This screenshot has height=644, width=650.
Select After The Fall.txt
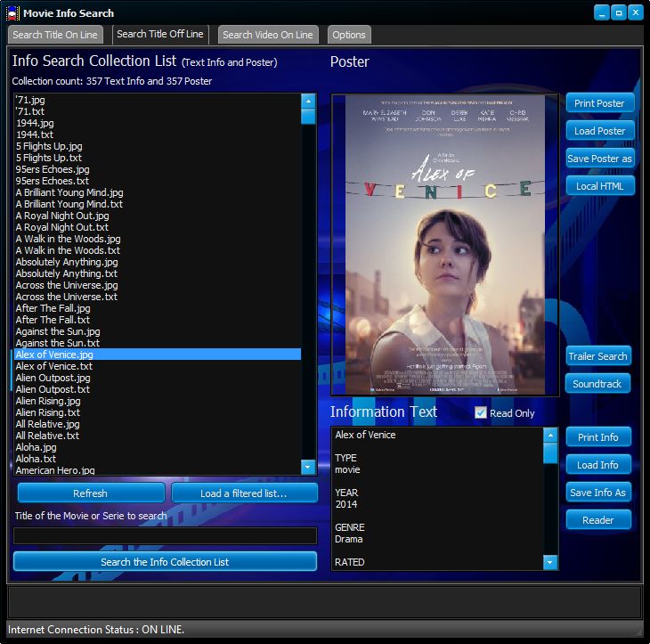158,320
